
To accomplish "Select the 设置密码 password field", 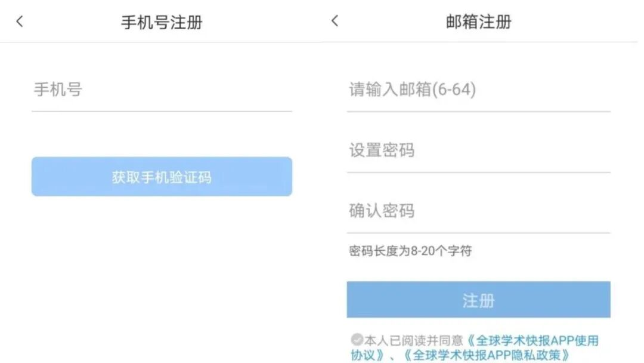I will tap(478, 150).
